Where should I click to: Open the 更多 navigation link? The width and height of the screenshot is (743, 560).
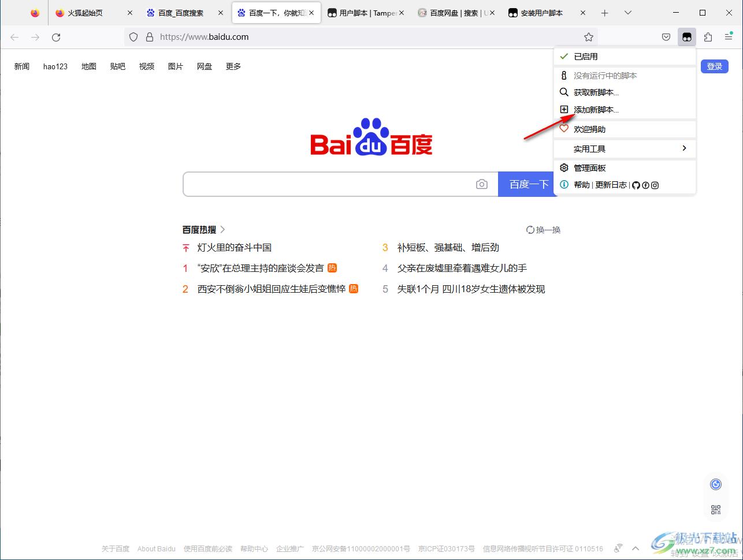[233, 66]
